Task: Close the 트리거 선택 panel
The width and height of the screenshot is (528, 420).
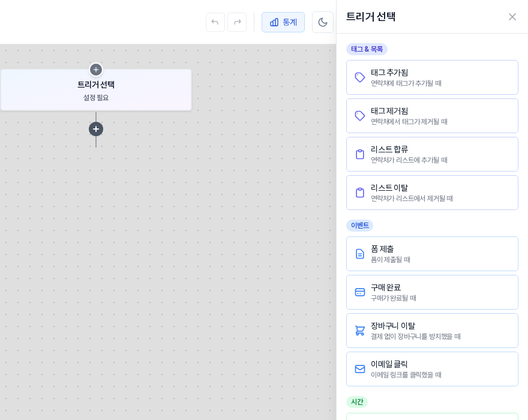Action: [x=512, y=17]
